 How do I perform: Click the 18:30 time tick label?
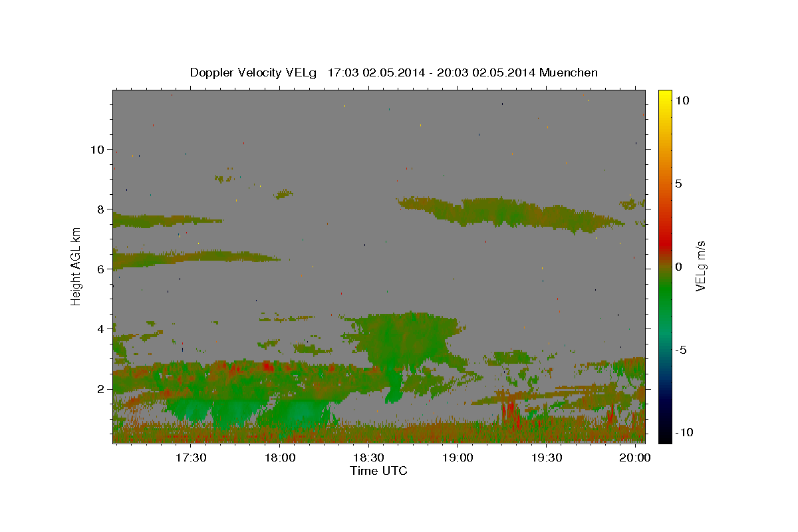[x=368, y=458]
